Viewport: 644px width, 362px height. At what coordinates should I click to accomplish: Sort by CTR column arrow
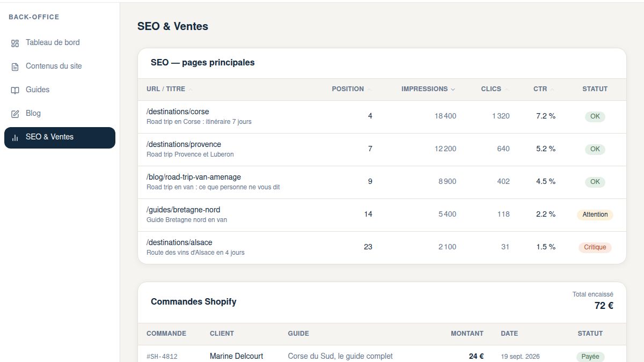click(552, 90)
